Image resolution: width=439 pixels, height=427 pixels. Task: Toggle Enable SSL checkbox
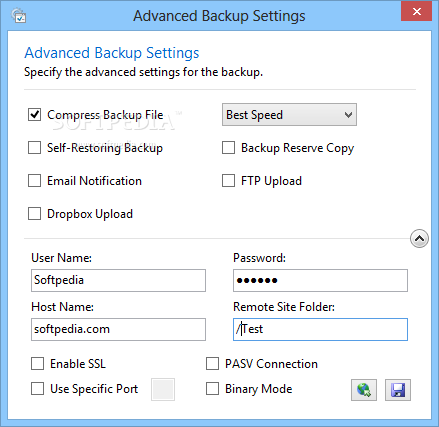tap(37, 364)
